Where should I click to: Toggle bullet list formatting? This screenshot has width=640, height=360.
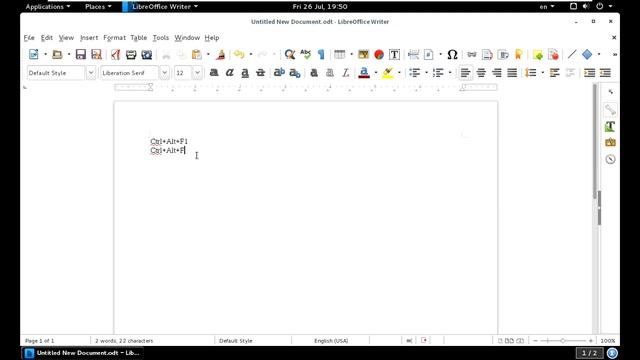414,73
